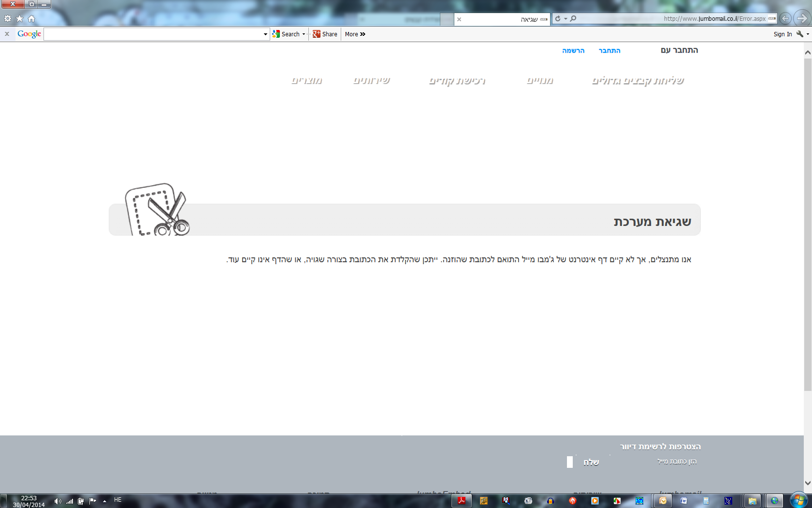812x508 pixels.
Task: Refresh the jumbomail error page
Action: 558,18
